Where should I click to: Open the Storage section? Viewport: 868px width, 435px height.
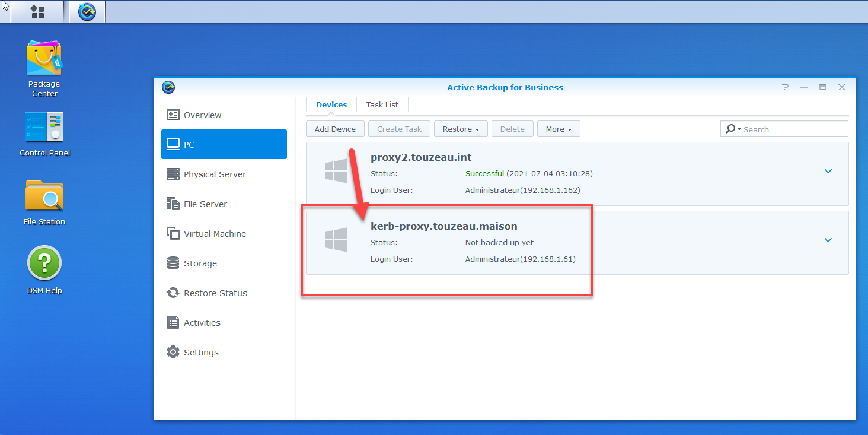[x=200, y=263]
